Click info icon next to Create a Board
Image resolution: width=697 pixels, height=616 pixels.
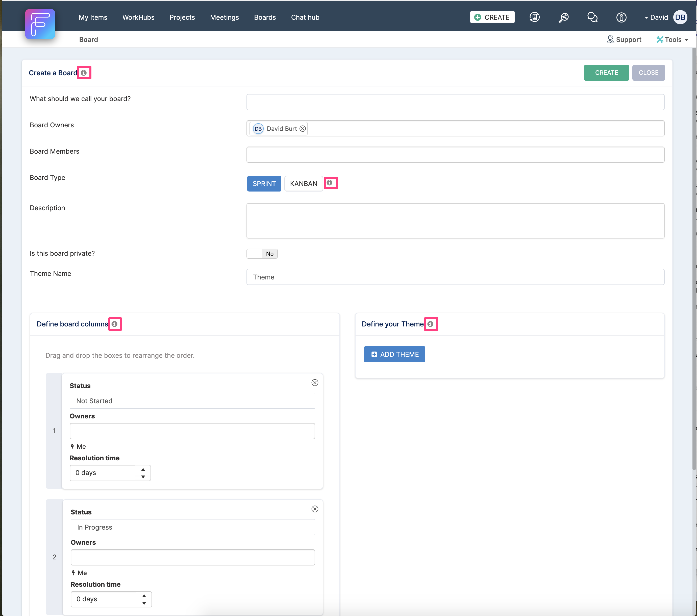tap(84, 73)
